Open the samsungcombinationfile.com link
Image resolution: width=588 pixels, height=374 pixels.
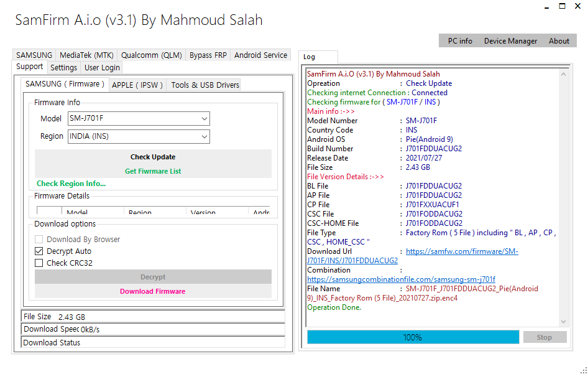(x=402, y=279)
